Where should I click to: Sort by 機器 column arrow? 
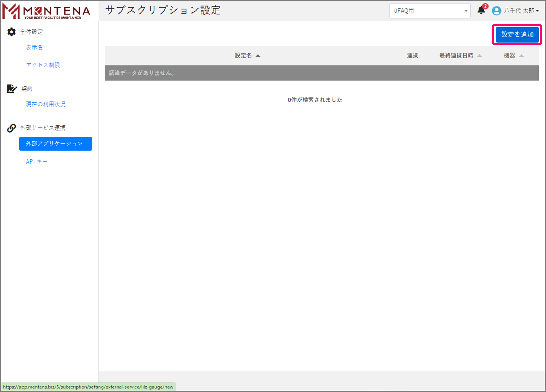pyautogui.click(x=521, y=56)
